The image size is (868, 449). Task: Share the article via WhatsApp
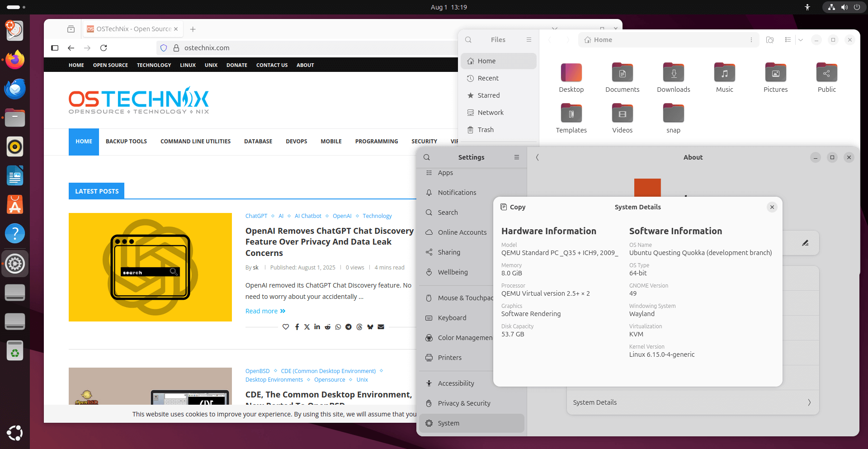[x=338, y=326]
